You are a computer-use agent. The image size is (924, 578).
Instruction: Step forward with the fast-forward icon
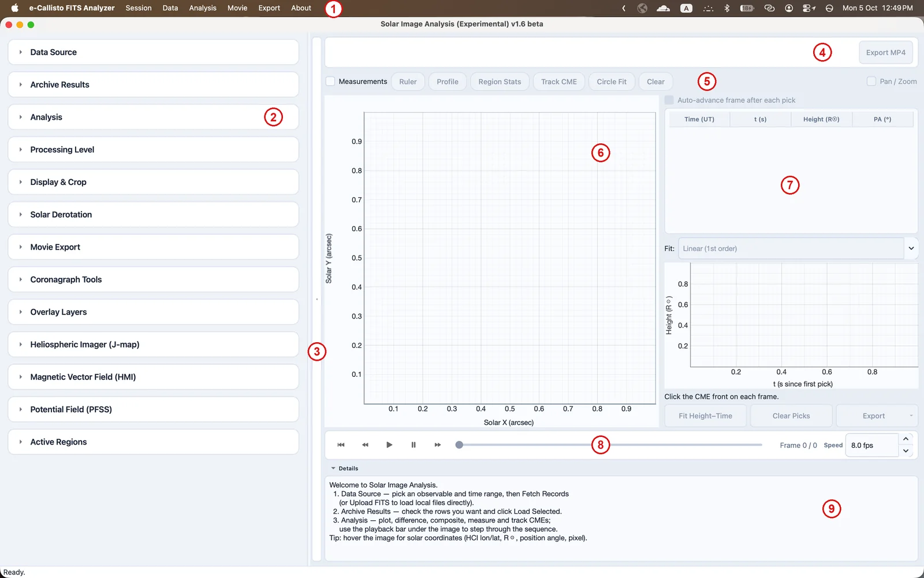[x=438, y=445]
